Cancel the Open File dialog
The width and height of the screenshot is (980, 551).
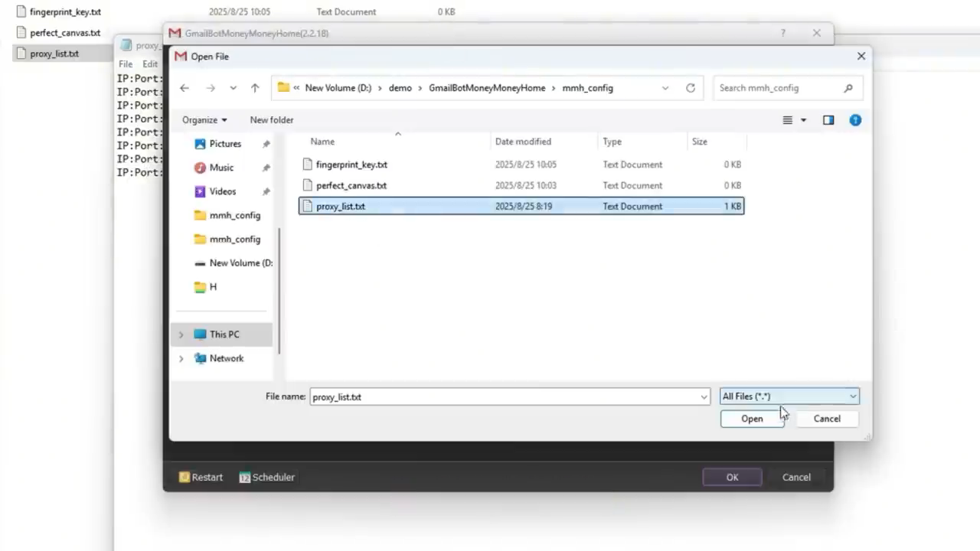[827, 419]
